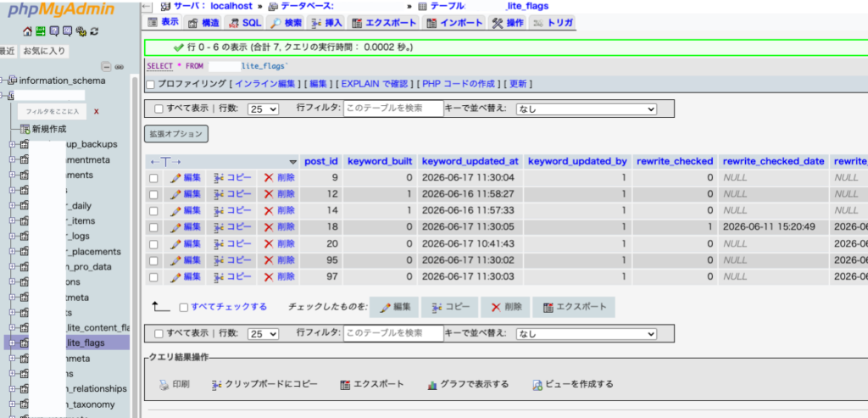Edit the row with post_id 97
868x418 pixels.
pyautogui.click(x=186, y=276)
